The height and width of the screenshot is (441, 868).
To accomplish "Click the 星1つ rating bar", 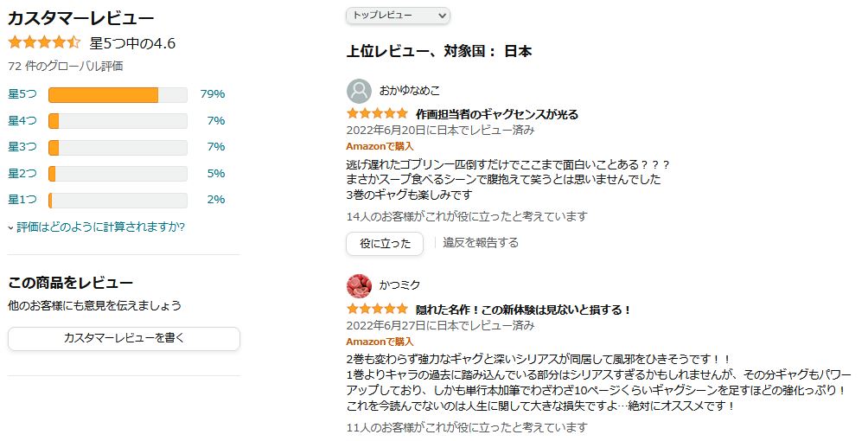I will pyautogui.click(x=118, y=200).
